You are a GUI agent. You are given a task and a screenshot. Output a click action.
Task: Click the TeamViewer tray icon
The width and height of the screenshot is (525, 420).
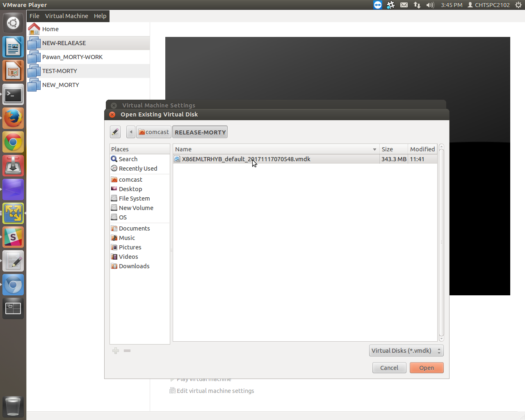(378, 5)
